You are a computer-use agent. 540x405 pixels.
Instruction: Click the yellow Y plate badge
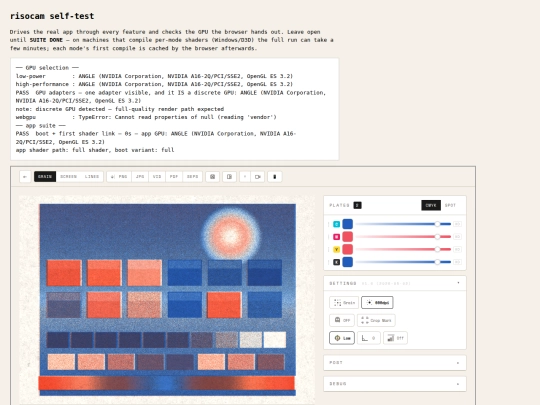[x=336, y=249]
